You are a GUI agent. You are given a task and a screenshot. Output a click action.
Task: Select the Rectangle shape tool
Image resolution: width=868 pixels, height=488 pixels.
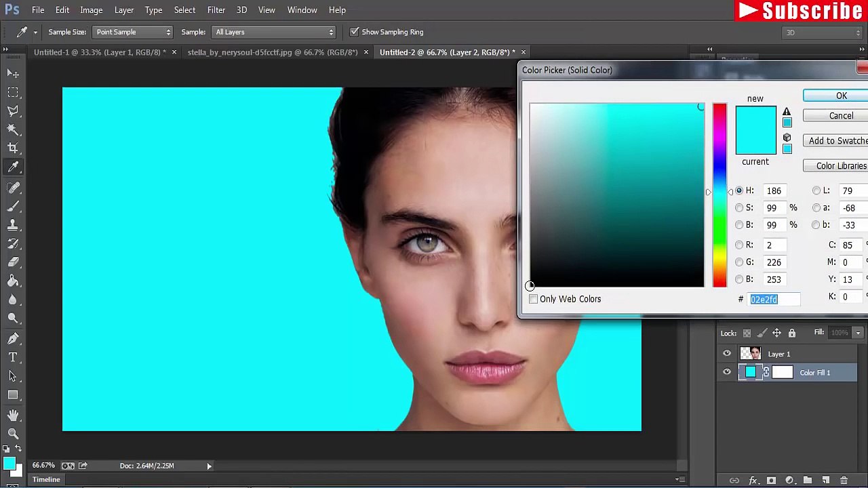[13, 394]
